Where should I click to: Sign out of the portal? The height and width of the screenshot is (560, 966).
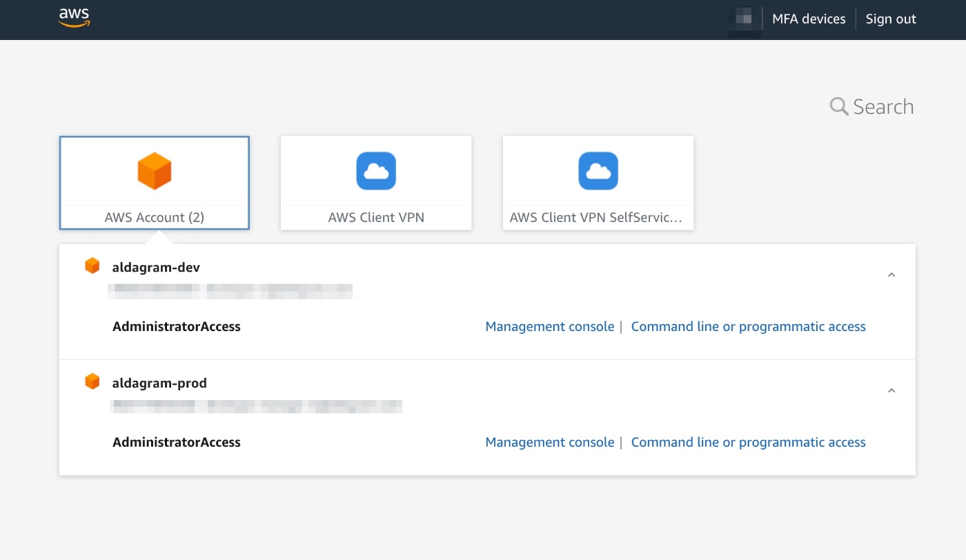click(891, 19)
